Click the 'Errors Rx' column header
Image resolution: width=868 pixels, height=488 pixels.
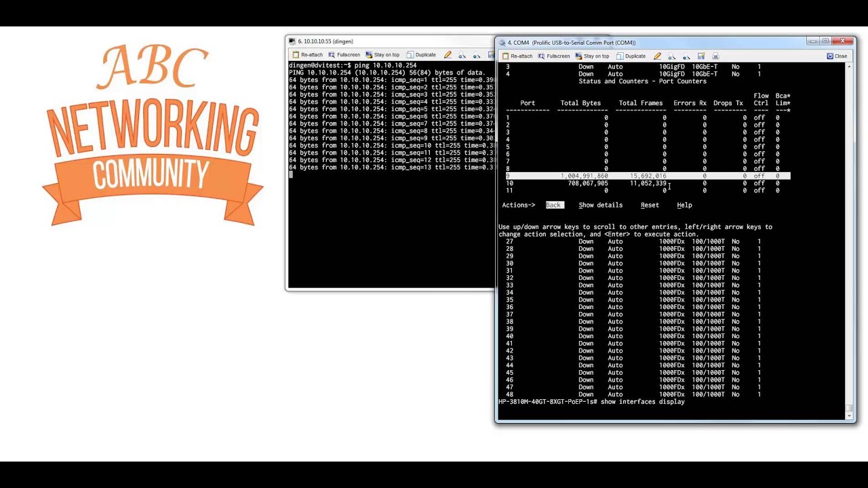tap(690, 104)
